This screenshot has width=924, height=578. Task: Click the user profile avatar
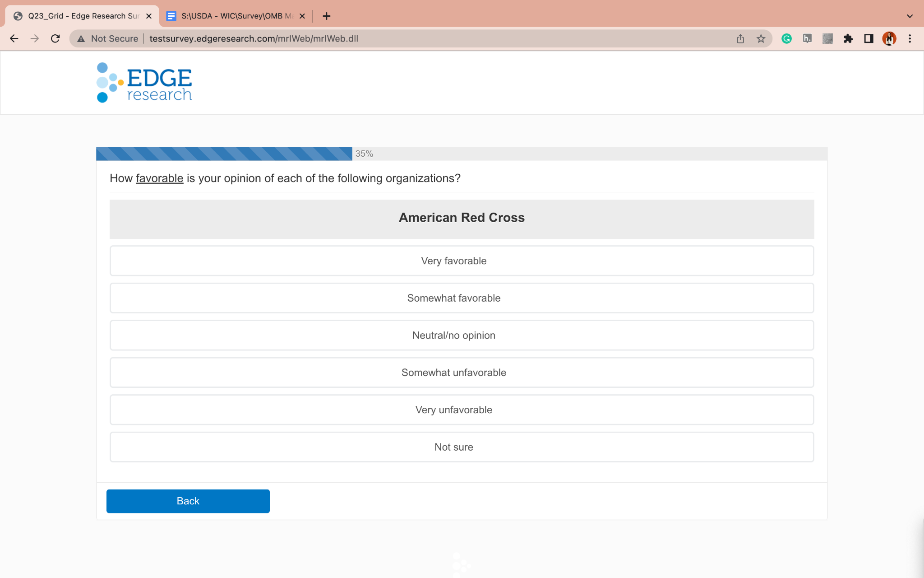889,39
